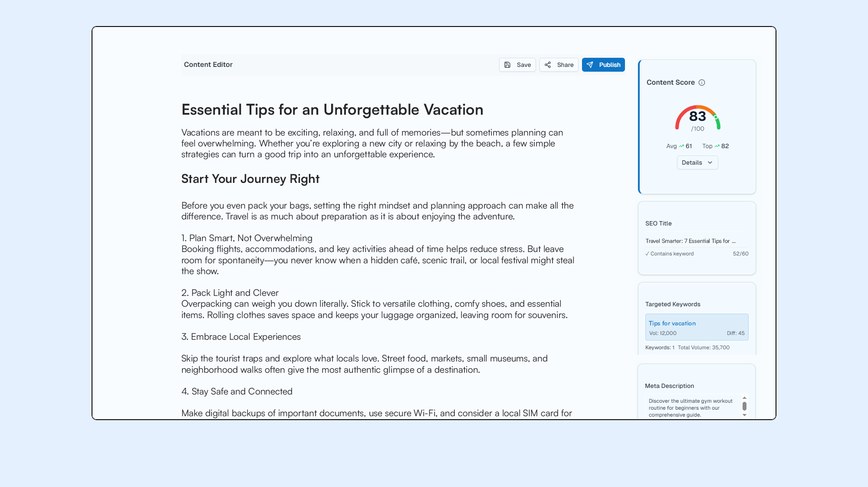Click the Avg score trend arrow icon
This screenshot has height=487, width=868.
pos(681,146)
